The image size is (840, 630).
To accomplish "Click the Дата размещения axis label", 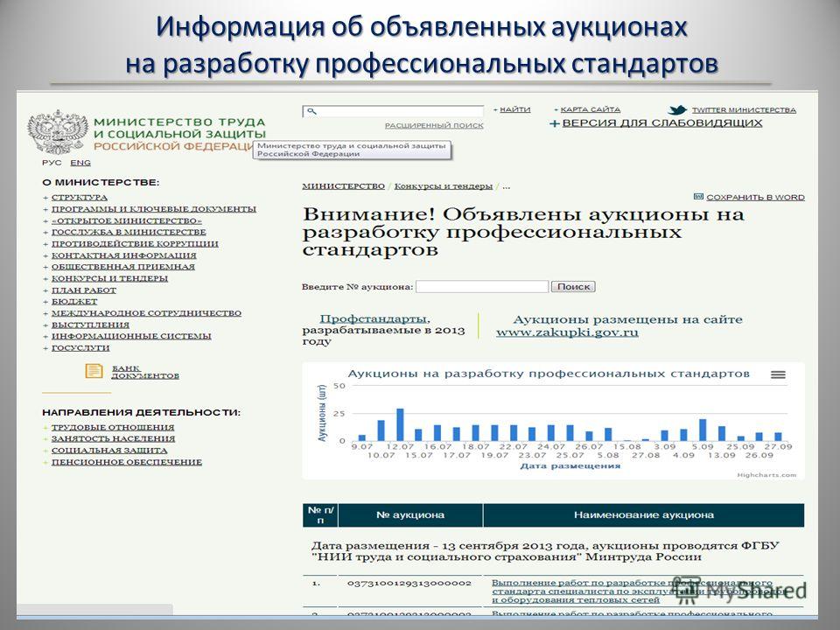I will (570, 466).
